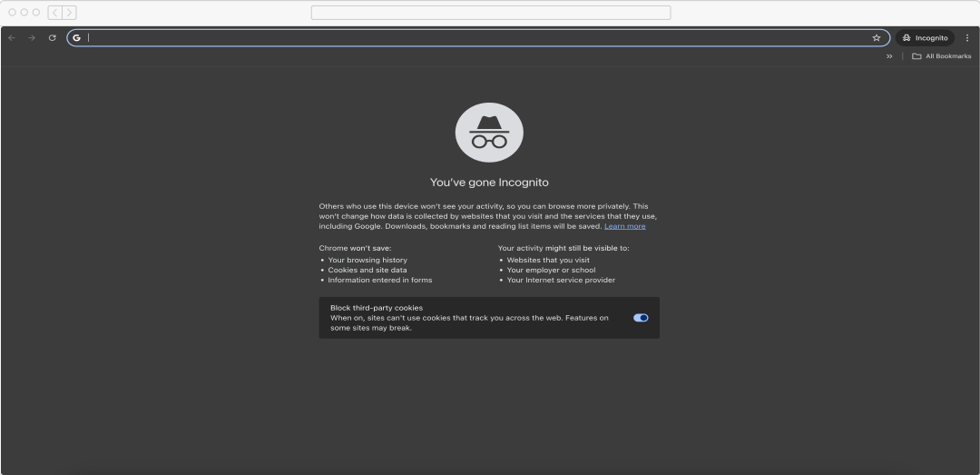
Task: Click the outer frame top search field
Action: [x=491, y=13]
